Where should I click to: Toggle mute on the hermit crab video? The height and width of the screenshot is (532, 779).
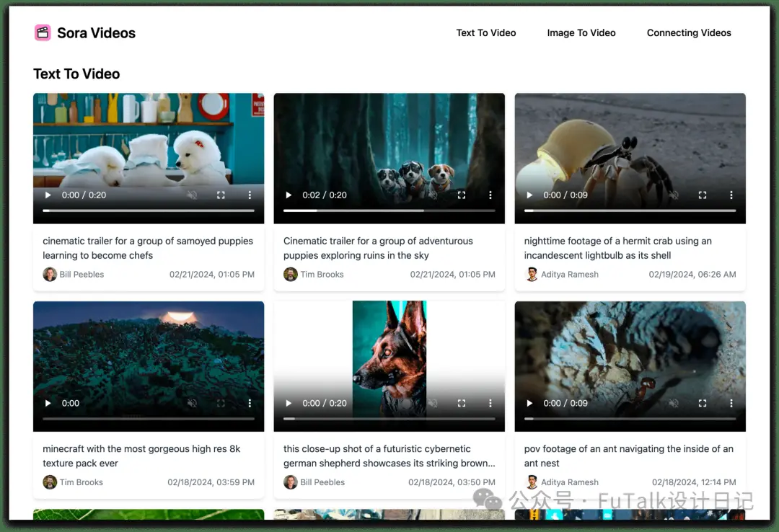click(x=674, y=195)
